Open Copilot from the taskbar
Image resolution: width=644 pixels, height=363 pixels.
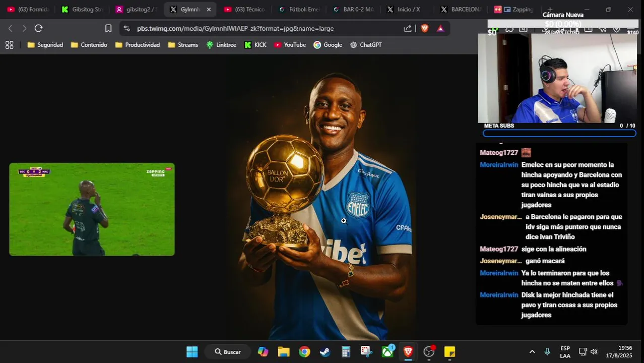(x=263, y=352)
